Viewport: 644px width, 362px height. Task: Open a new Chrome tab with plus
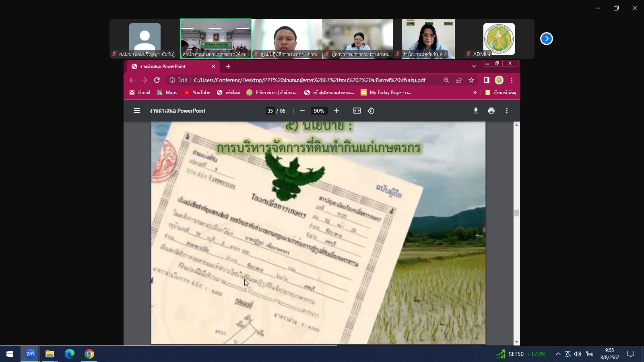point(228,66)
